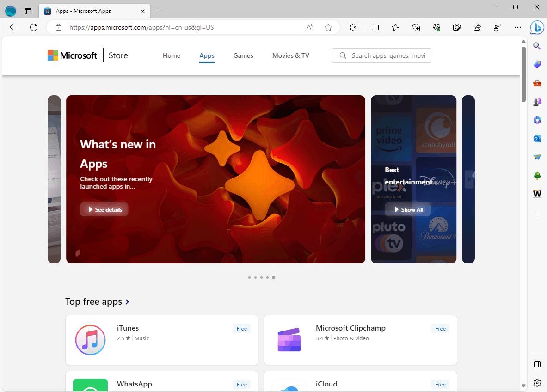This screenshot has height=392, width=547.
Task: Share this page
Action: 477,27
